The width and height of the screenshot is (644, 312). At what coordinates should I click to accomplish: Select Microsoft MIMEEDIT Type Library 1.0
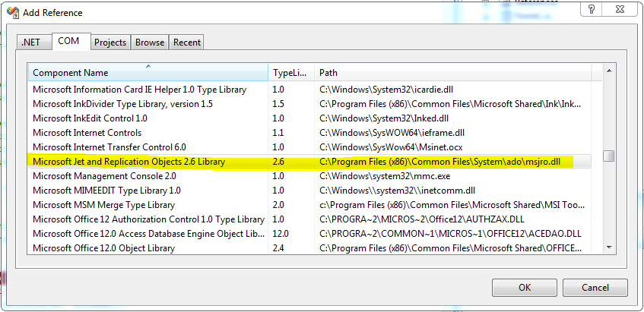[309, 191]
